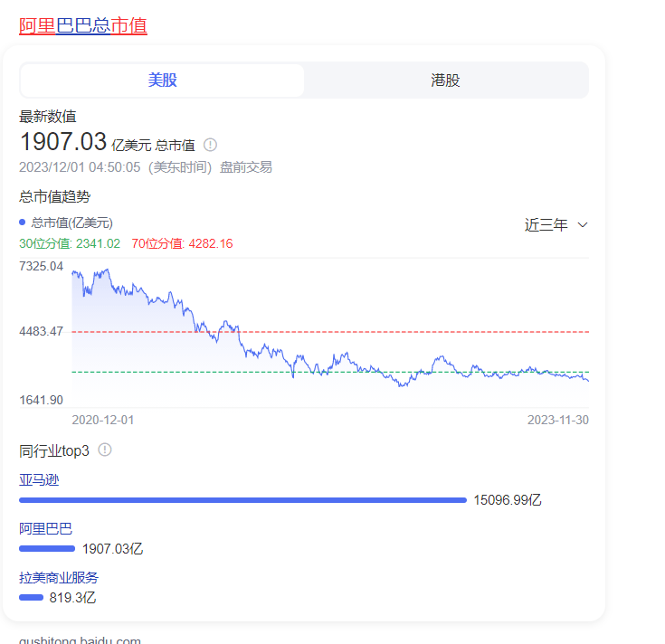This screenshot has width=665, height=644.
Task: Click the info icon beside 总市值
Action: [x=210, y=145]
